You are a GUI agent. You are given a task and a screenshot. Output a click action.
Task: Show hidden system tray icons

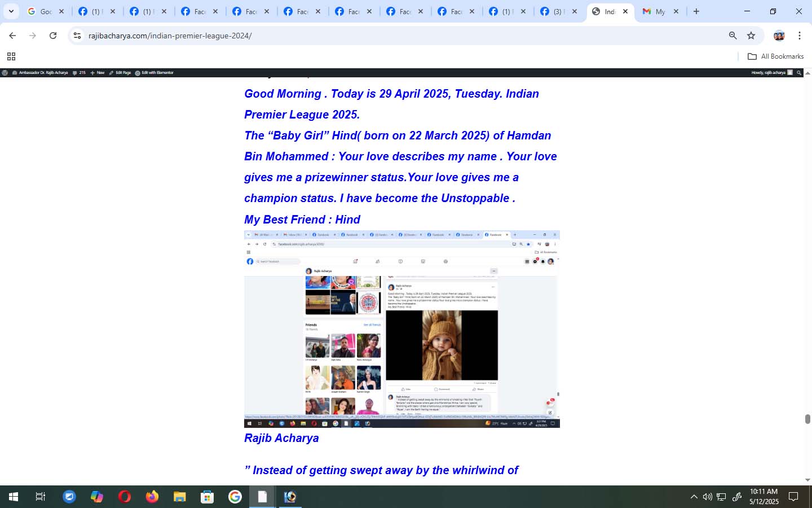point(694,497)
